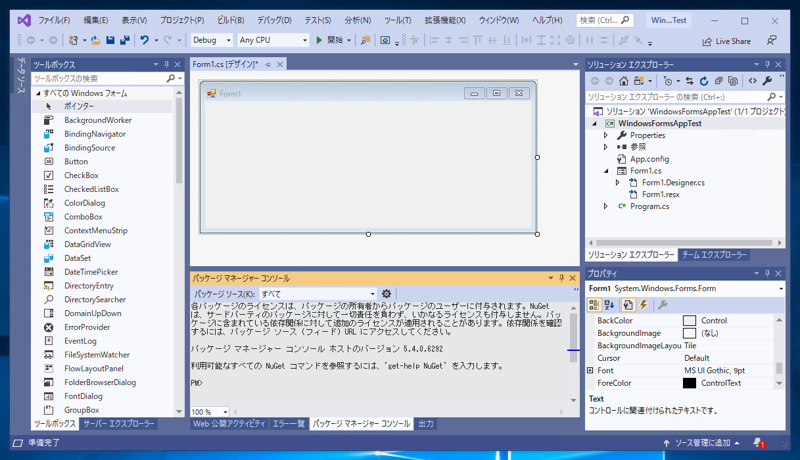Click Solution Explorer Home icon

pos(623,81)
